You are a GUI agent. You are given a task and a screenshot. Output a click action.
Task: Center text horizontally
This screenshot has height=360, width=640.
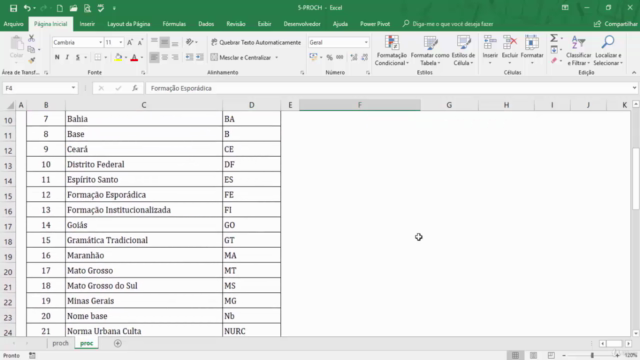pyautogui.click(x=164, y=58)
